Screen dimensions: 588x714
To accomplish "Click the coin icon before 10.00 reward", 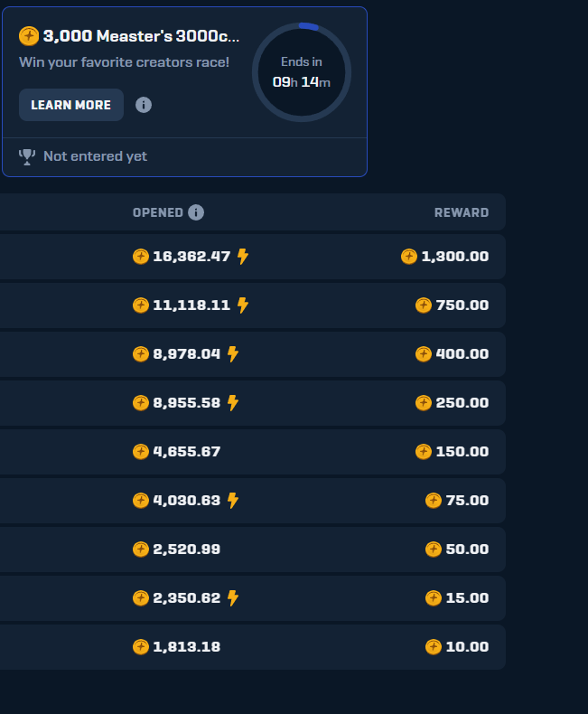I will (x=434, y=646).
